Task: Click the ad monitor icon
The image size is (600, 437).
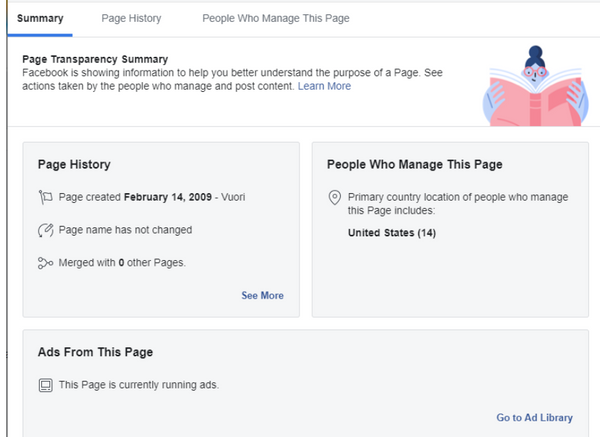Action: click(45, 384)
